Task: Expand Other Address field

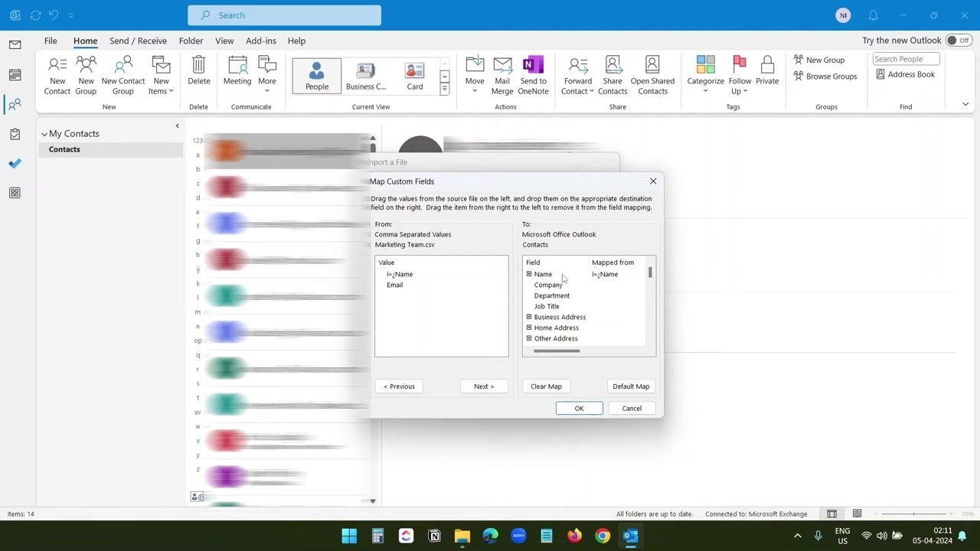Action: (x=529, y=338)
